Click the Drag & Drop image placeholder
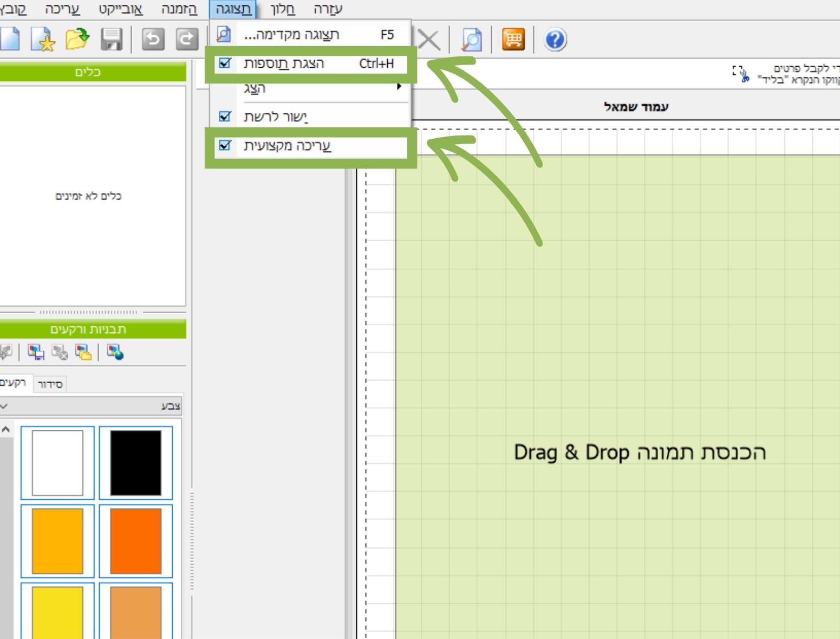Screen dimensions: 840x639 639,452
